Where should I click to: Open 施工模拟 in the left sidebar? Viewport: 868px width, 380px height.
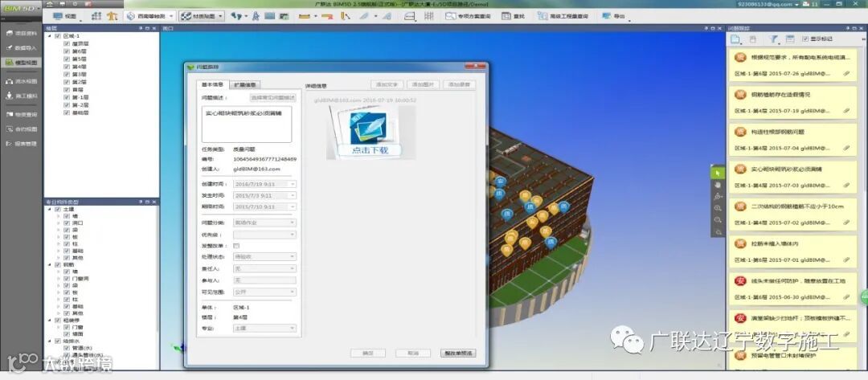tap(21, 96)
